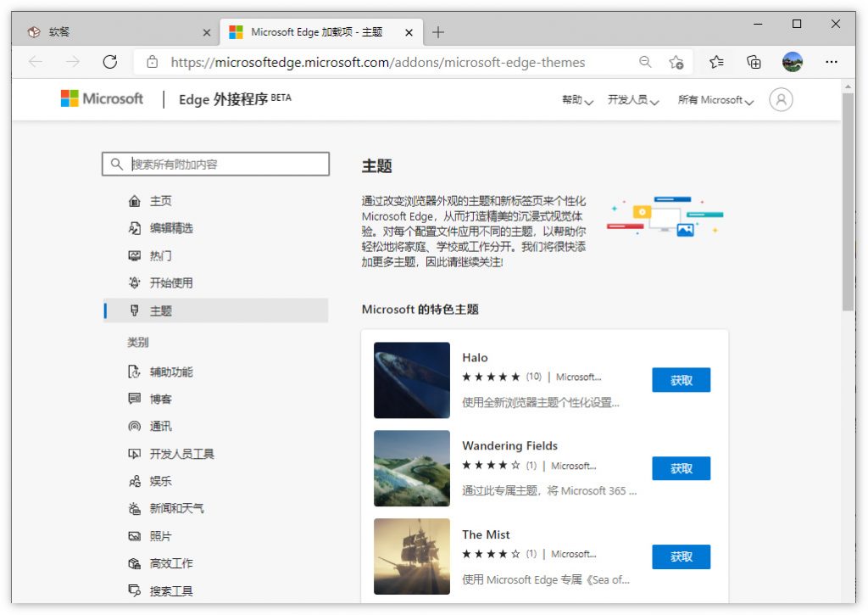Open the Settings and more ellipsis menu

[x=831, y=62]
